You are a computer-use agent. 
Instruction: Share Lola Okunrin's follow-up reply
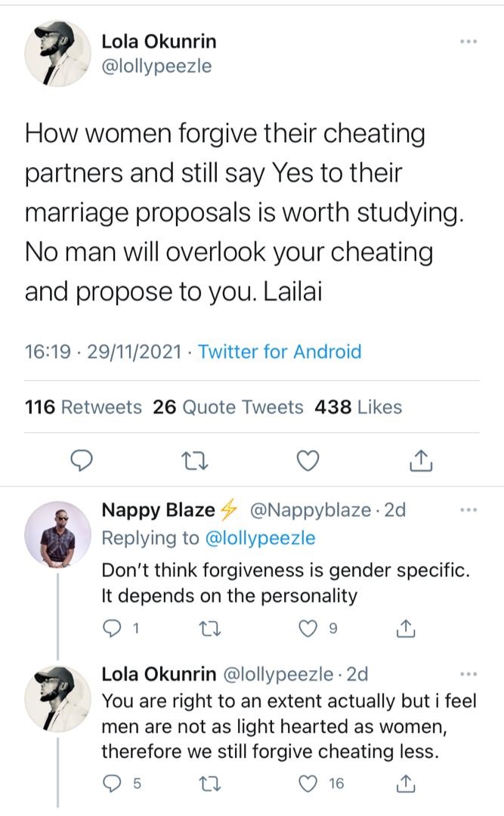point(406,784)
